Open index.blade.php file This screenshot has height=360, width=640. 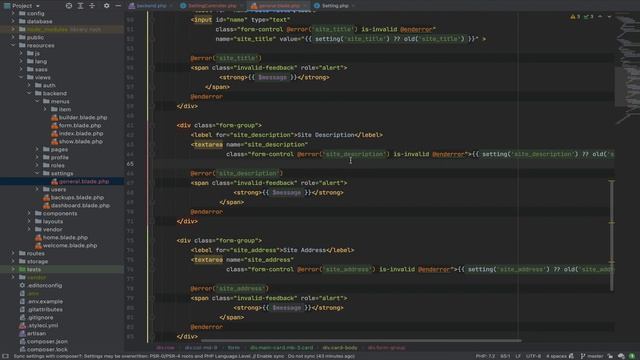[77, 133]
